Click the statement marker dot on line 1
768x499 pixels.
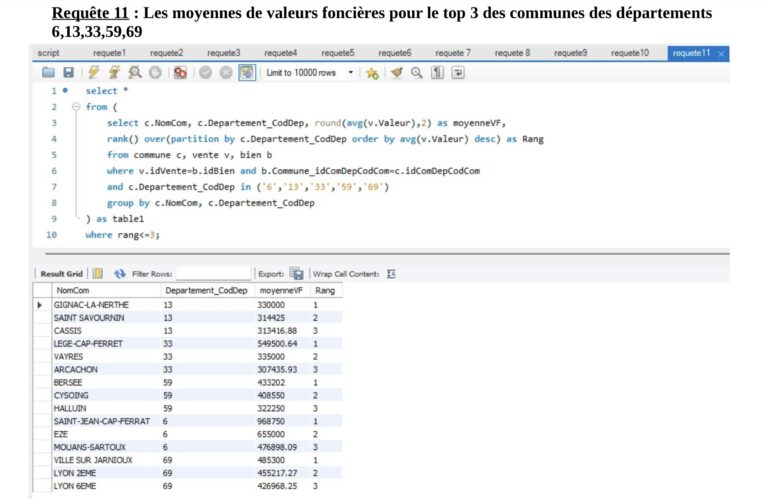(x=65, y=90)
